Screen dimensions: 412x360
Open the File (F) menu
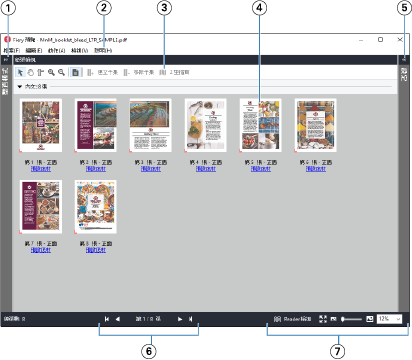point(12,50)
